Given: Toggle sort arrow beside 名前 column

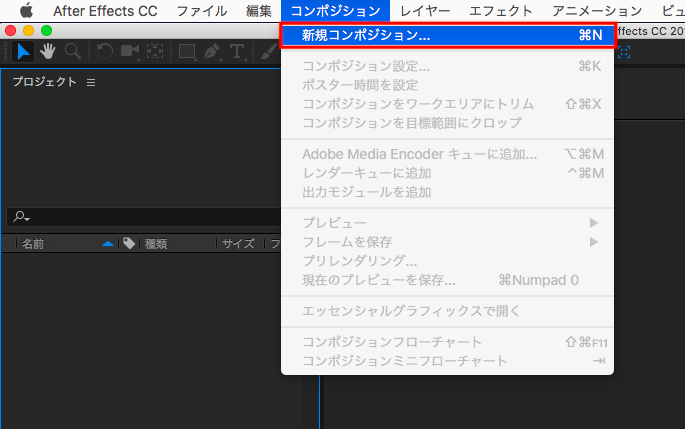Looking at the screenshot, I should pyautogui.click(x=108, y=244).
